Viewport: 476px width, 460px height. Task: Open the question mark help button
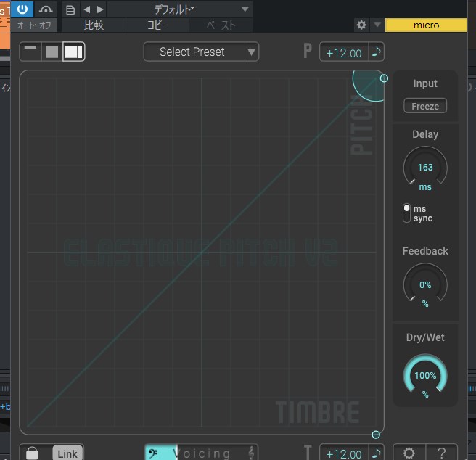point(442,453)
